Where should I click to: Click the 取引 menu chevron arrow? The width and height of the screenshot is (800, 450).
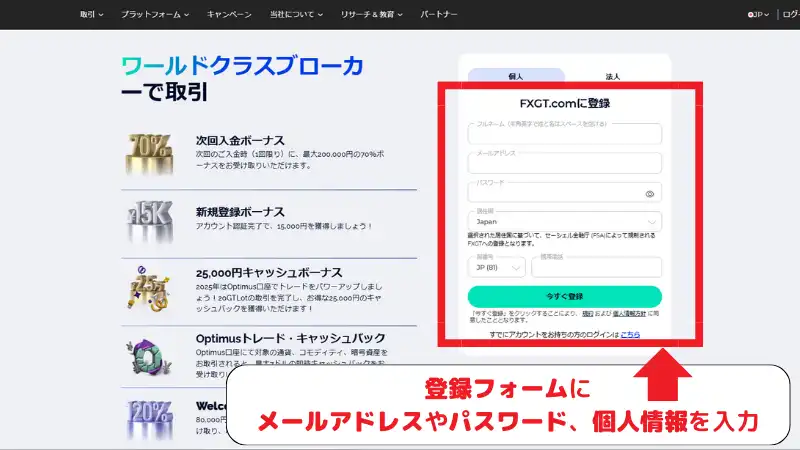(x=101, y=15)
